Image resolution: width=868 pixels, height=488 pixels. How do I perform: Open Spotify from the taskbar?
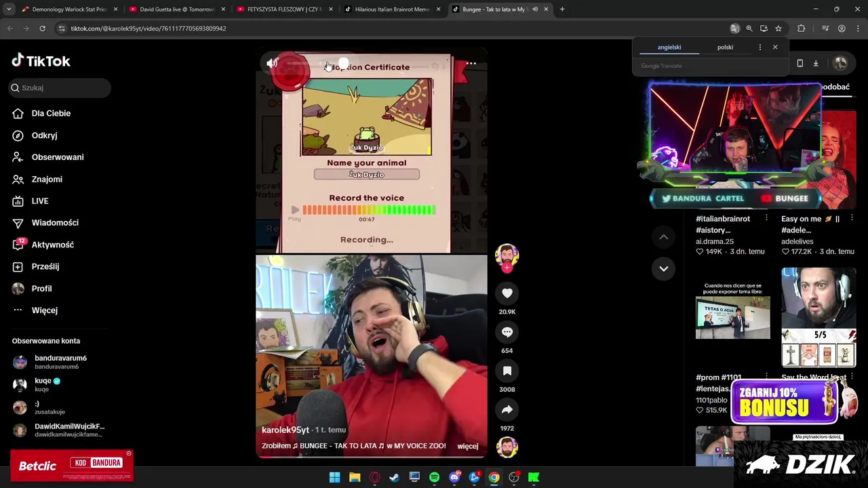[434, 477]
